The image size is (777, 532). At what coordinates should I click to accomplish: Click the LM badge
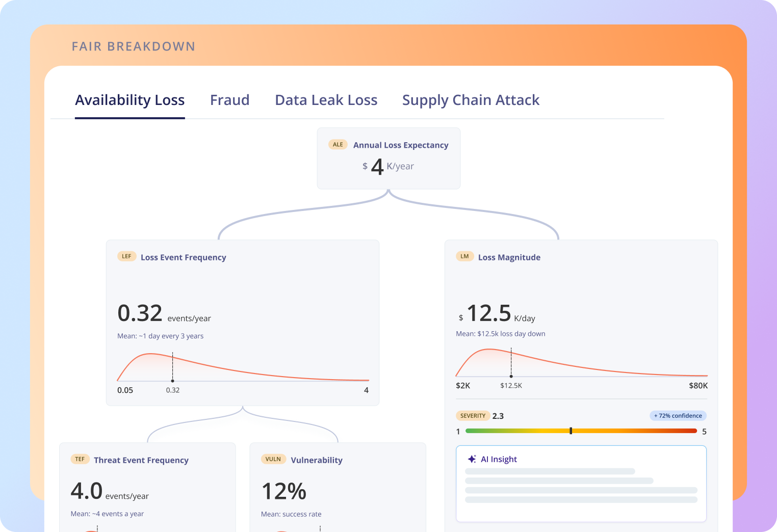click(464, 256)
